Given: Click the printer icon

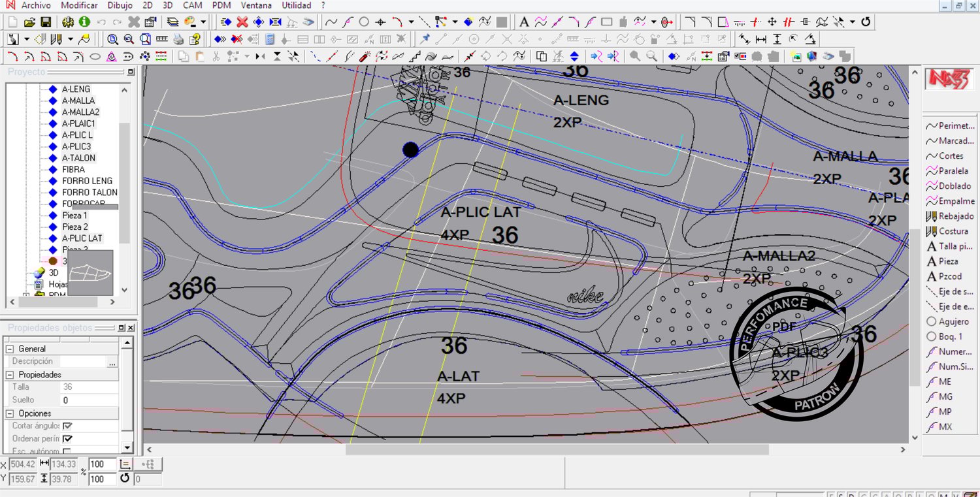Looking at the screenshot, I should (x=178, y=39).
